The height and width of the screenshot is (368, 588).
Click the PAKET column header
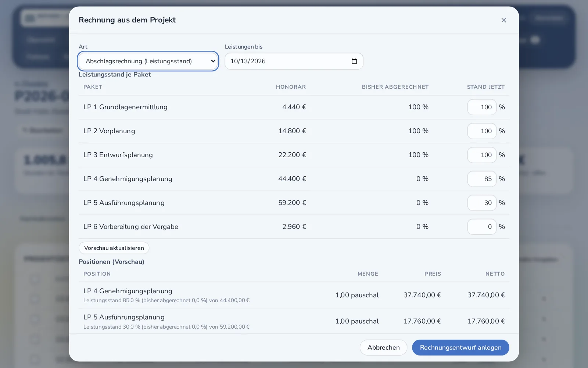pos(93,87)
